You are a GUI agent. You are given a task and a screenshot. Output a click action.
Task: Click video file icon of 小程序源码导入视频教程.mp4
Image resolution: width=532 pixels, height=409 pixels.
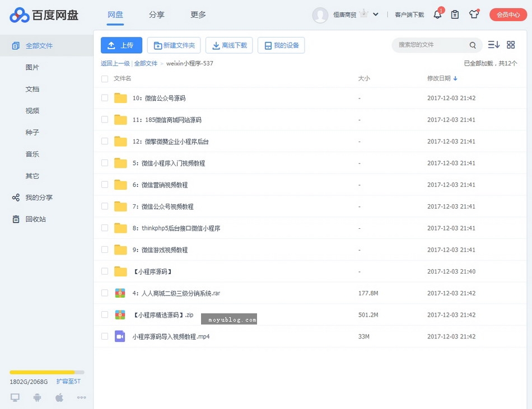click(x=120, y=336)
